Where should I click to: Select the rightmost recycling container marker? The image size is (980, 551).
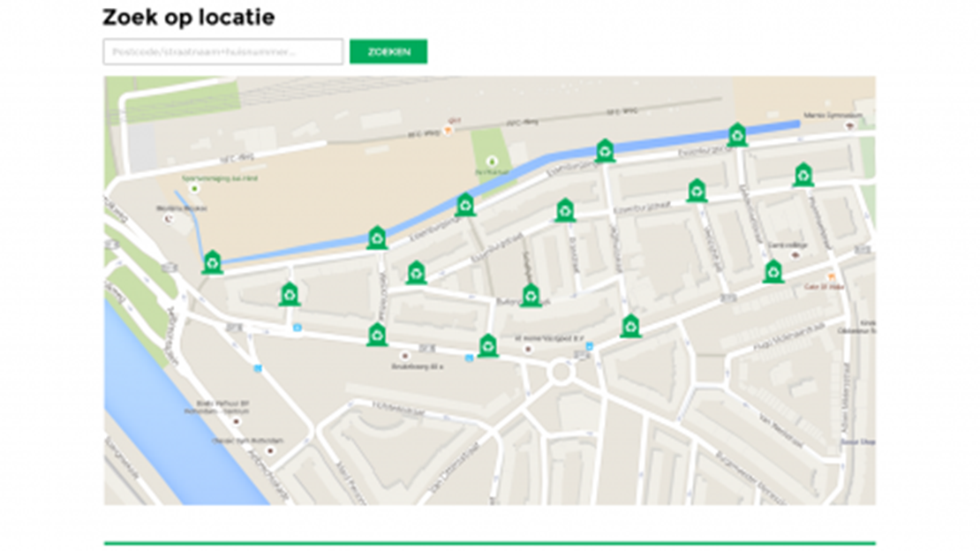[x=803, y=174]
